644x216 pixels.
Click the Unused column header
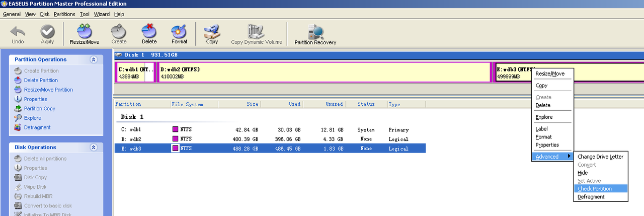point(325,104)
